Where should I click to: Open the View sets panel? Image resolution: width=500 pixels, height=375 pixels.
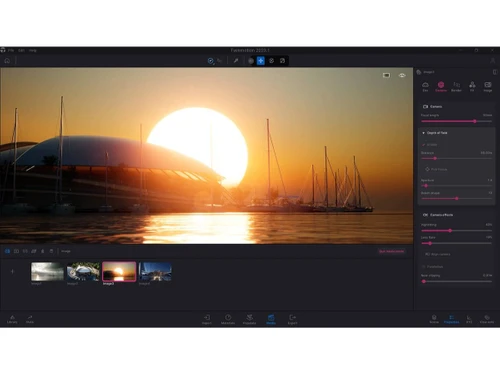click(487, 319)
